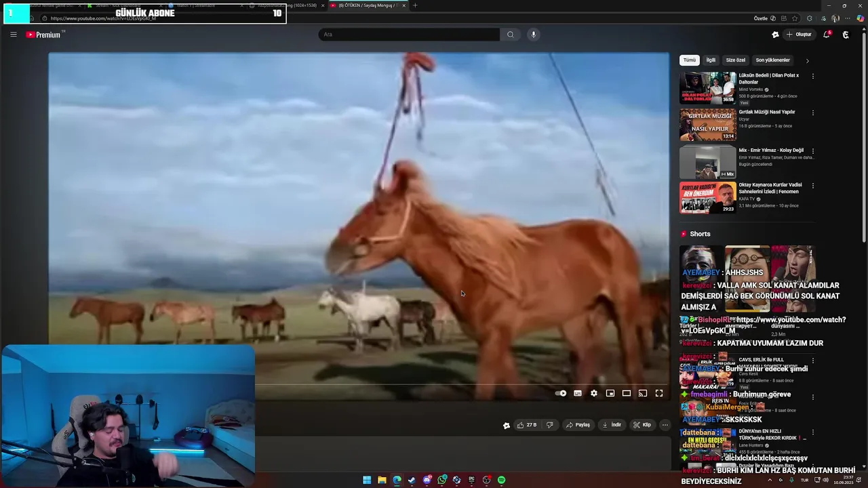
Task: Open the Windows Start menu
Action: point(367,480)
